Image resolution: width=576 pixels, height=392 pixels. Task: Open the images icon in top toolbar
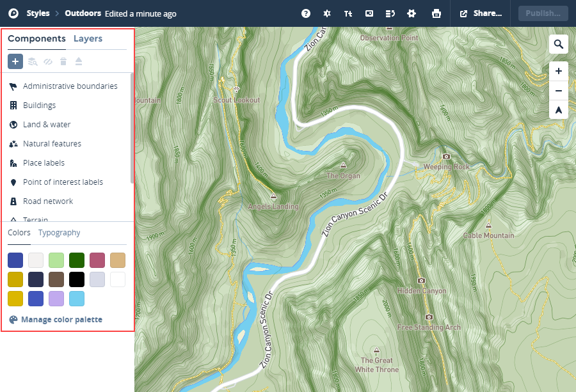click(369, 13)
